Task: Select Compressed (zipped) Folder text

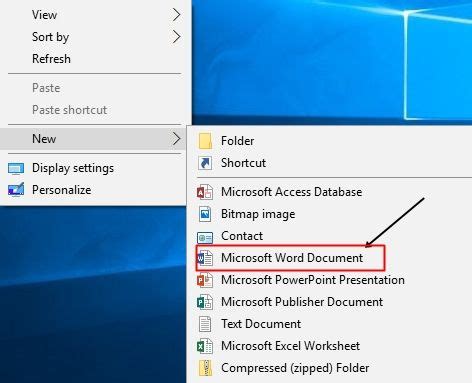Action: [295, 368]
